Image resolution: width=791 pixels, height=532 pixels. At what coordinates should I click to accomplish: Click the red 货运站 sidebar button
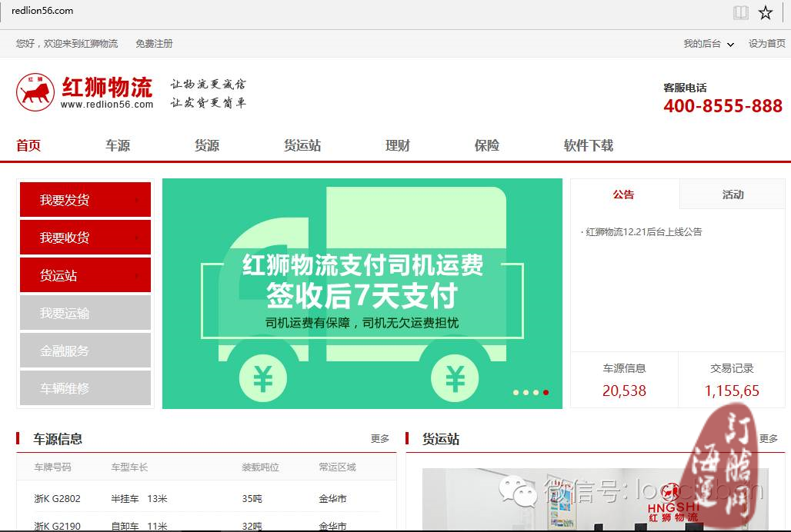tap(85, 275)
